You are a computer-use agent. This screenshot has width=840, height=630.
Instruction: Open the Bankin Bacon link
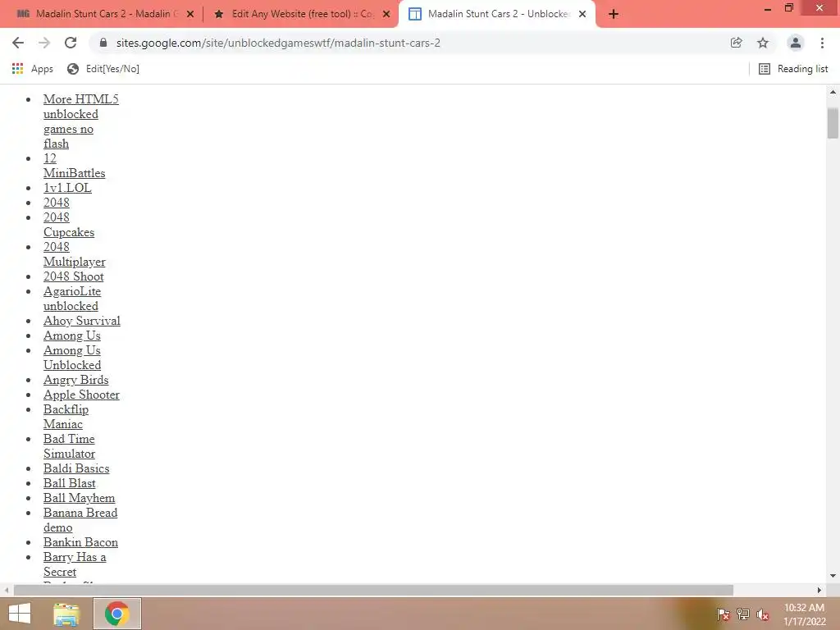pyautogui.click(x=81, y=542)
